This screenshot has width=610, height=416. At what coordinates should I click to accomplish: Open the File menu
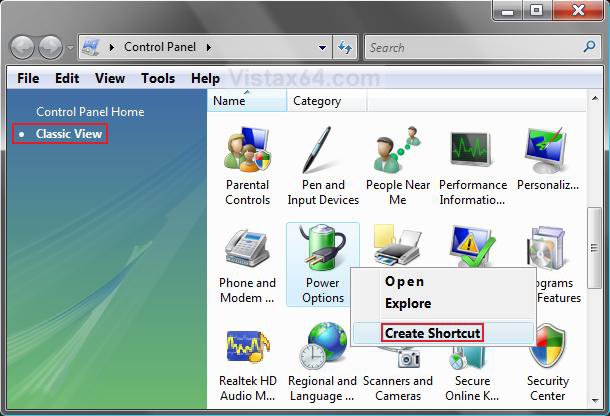point(28,78)
